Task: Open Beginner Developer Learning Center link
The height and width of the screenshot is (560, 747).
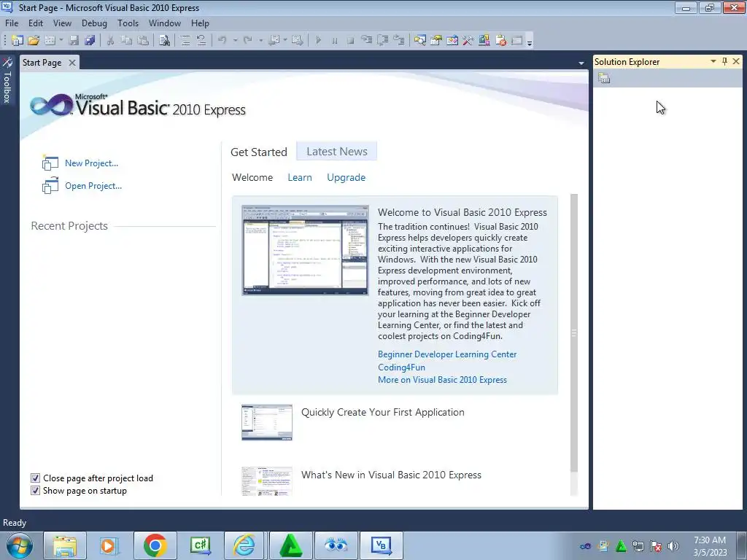Action: 447,354
